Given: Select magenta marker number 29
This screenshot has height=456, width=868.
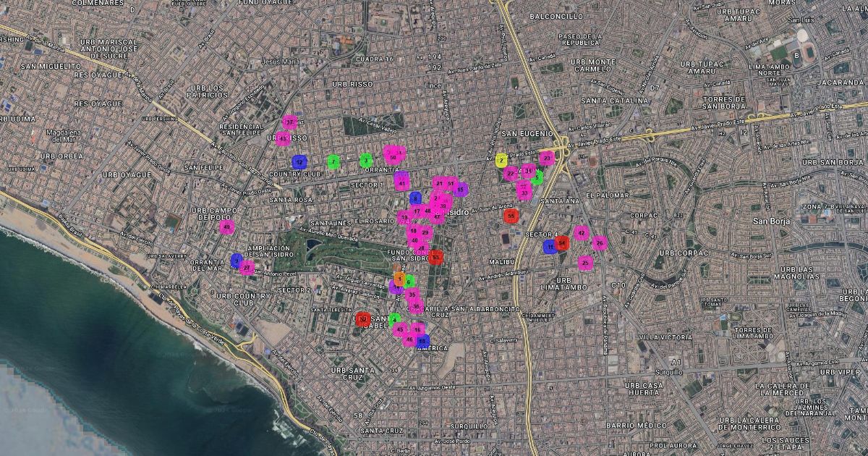Looking at the screenshot, I should click(425, 232).
